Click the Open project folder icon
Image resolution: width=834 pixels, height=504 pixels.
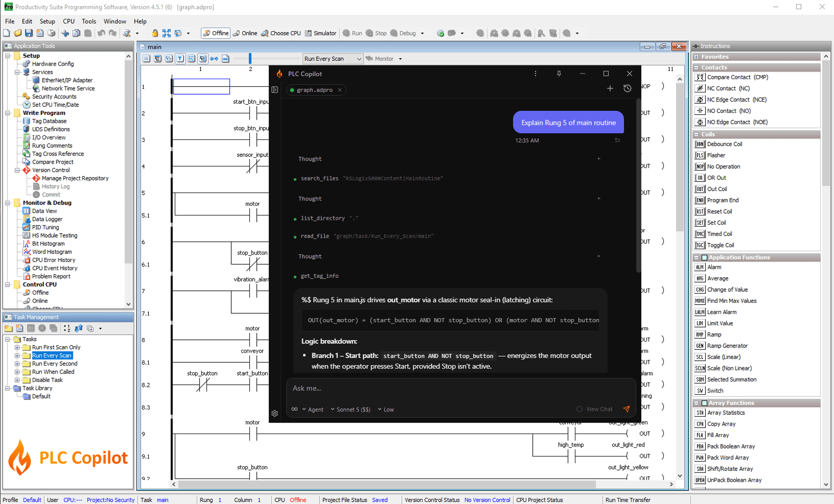tap(17, 33)
